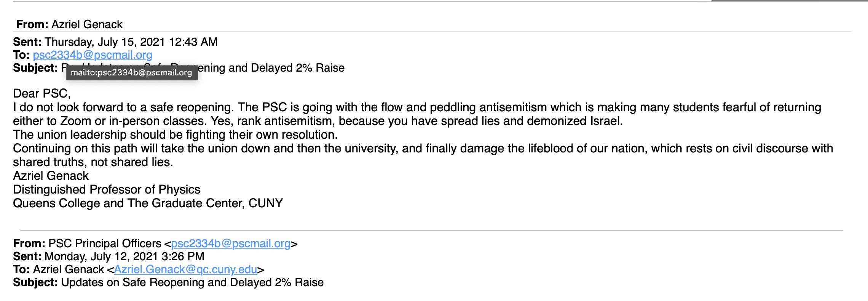Click the Queens College and The Graduate Center line

point(148,203)
